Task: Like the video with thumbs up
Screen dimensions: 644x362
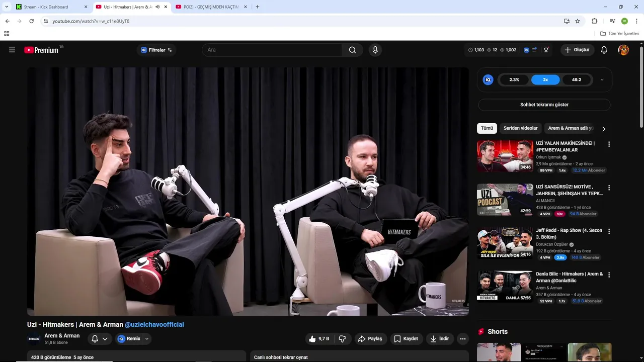Action: coord(319,339)
